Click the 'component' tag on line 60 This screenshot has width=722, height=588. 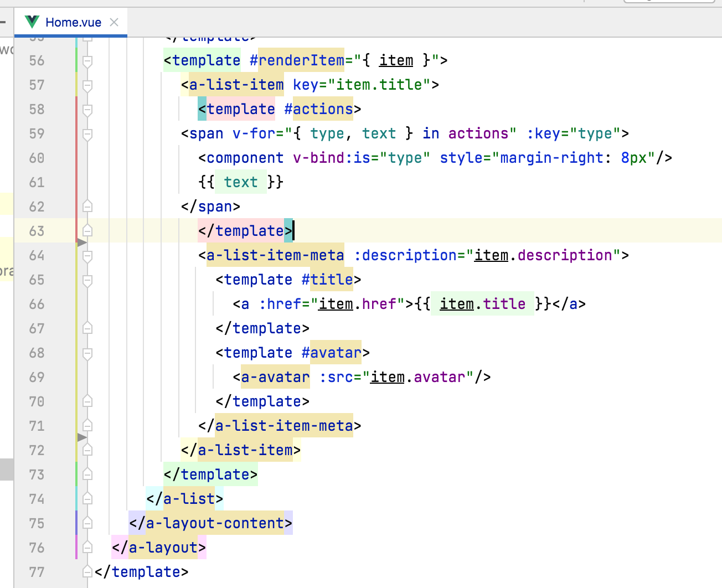(245, 158)
